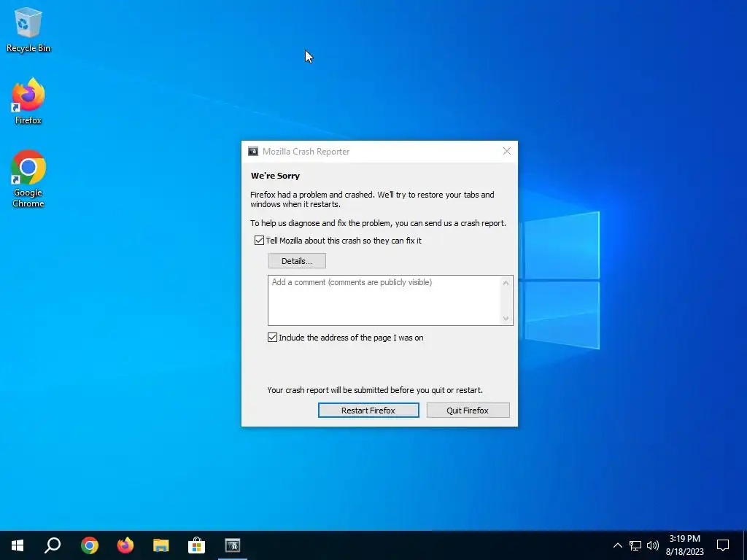The image size is (747, 560).
Task: Uncheck Tell Mozilla about this crash
Action: tap(259, 241)
